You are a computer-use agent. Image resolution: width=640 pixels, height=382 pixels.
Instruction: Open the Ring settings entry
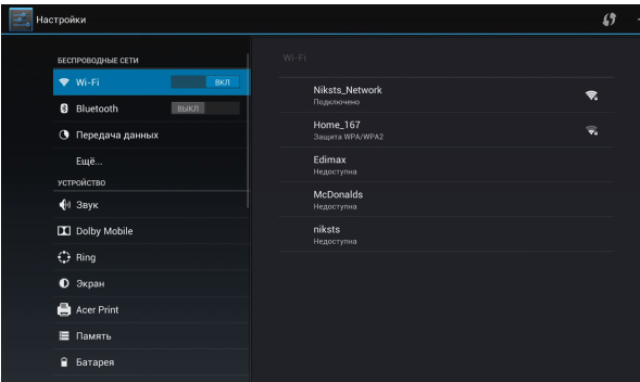pyautogui.click(x=151, y=257)
